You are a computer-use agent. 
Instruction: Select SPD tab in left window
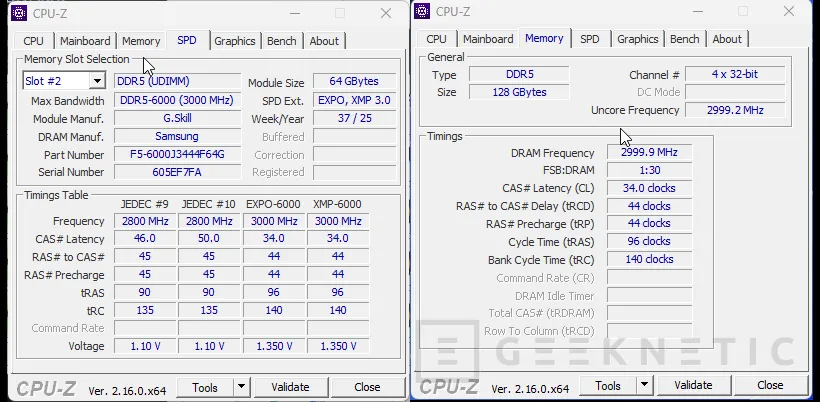point(187,40)
